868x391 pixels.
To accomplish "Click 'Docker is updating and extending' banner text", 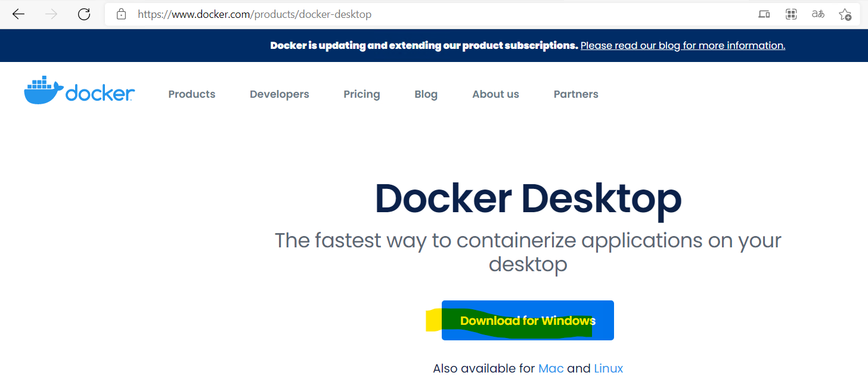I will [x=424, y=45].
